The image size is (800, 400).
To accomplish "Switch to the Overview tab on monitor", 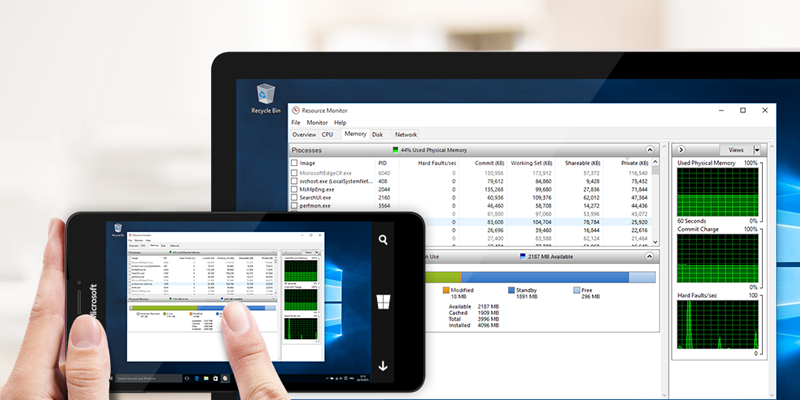I will click(x=304, y=135).
